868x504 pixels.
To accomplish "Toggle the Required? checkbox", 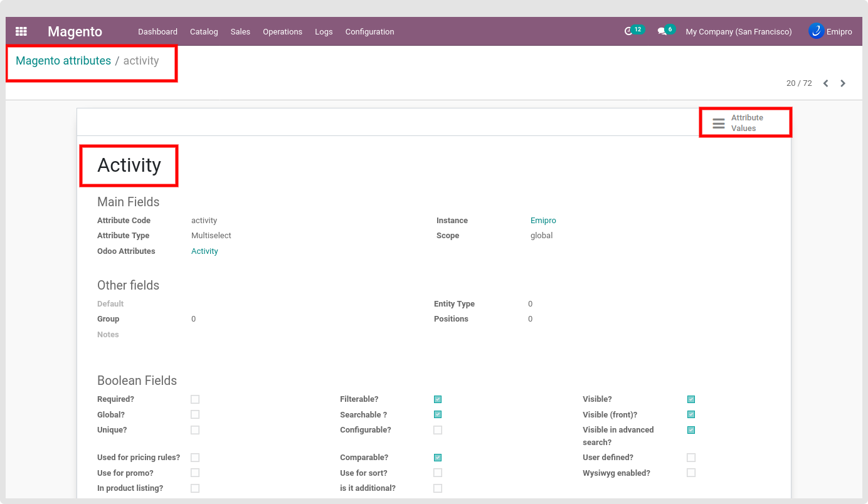I will pyautogui.click(x=195, y=399).
